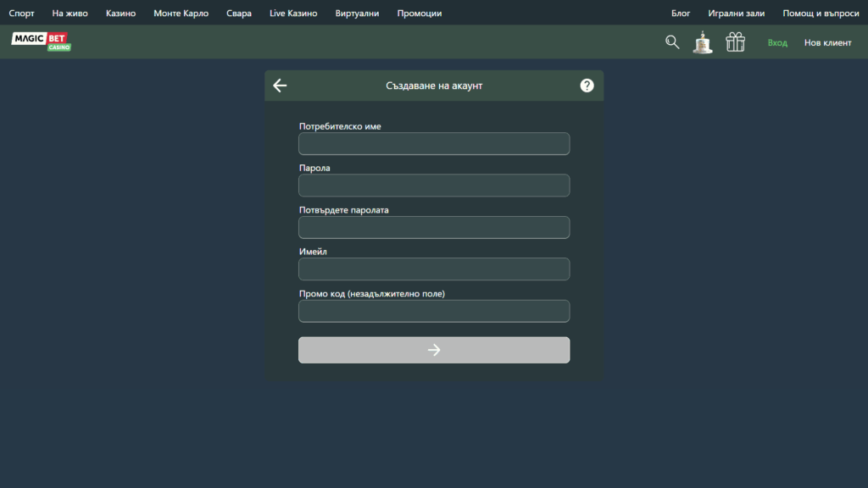Open the Спорт menu item
Viewport: 868px width, 488px height.
pos(22,14)
